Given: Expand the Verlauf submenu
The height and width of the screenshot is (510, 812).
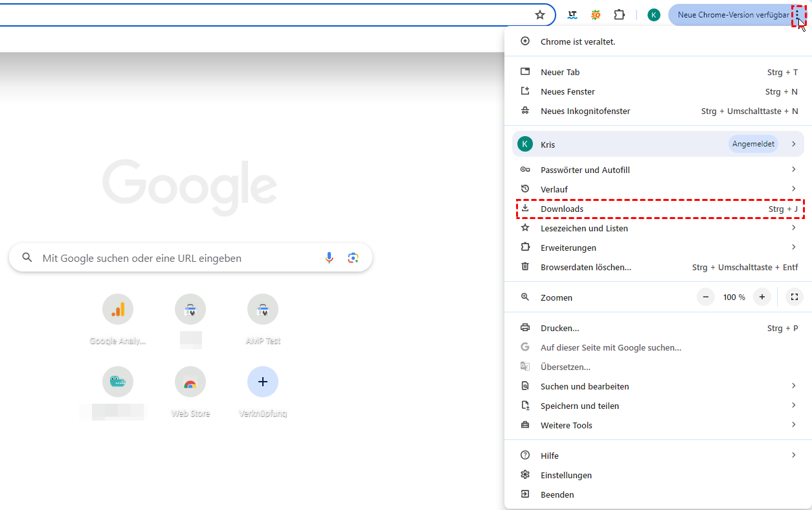Looking at the screenshot, I should pyautogui.click(x=658, y=189).
